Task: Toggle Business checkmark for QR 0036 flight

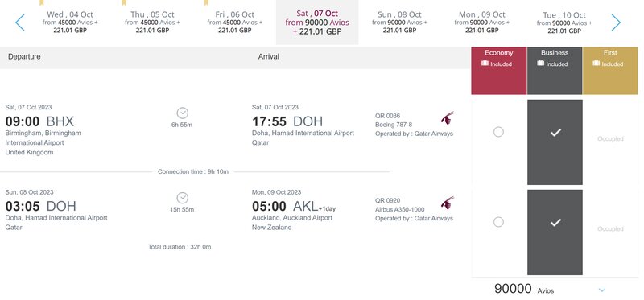Action: coord(555,142)
